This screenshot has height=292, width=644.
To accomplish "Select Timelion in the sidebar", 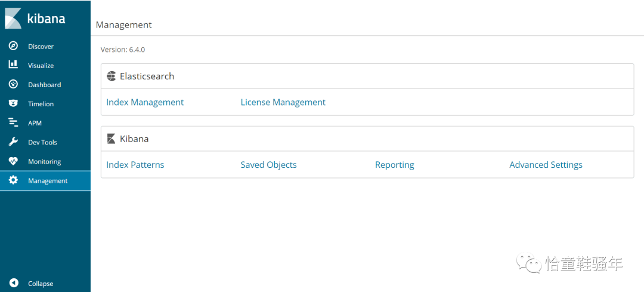I will click(x=41, y=104).
